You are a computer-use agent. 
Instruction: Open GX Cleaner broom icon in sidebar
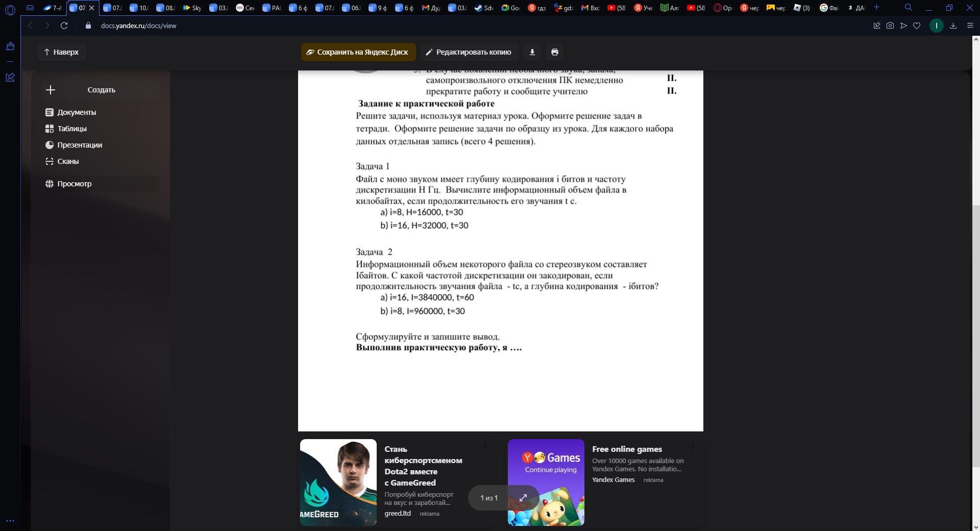pos(10,46)
